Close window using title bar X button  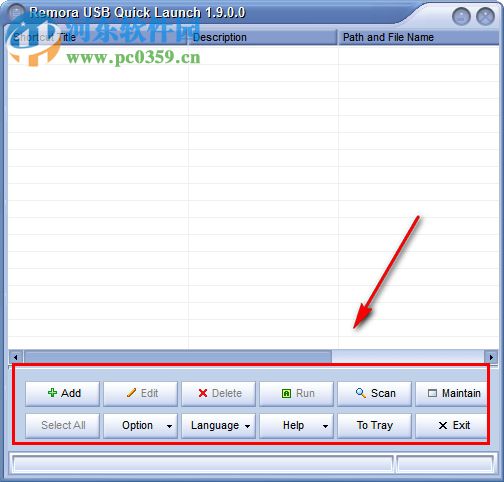485,16
